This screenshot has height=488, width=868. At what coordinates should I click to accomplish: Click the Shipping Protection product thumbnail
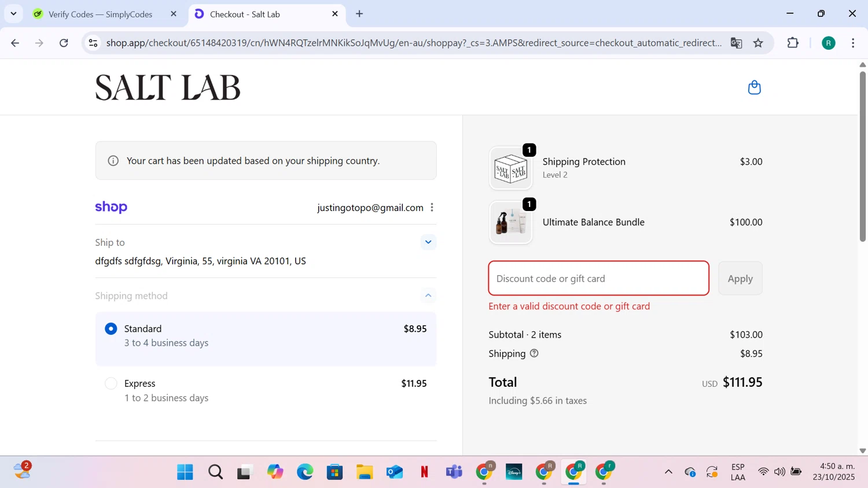click(510, 168)
